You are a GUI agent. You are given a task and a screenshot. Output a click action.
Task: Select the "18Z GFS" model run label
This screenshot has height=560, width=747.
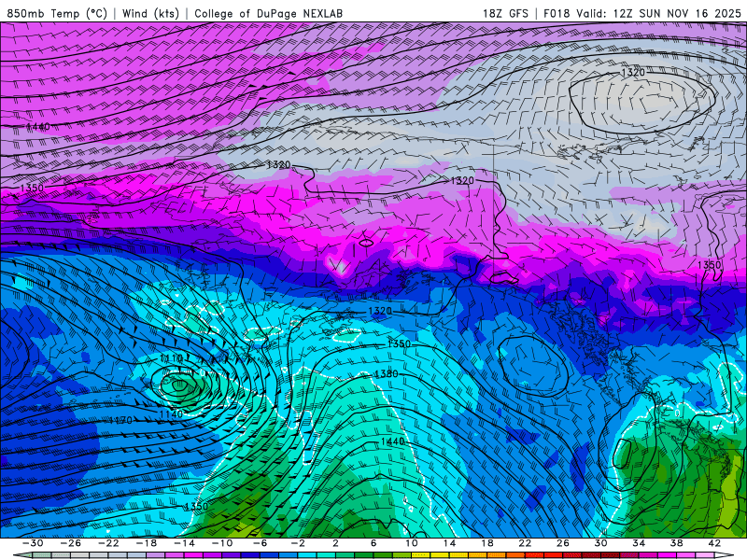[505, 13]
